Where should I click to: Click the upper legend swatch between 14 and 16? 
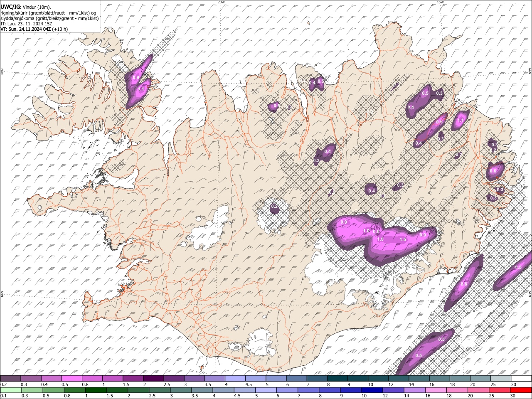pos(419,378)
